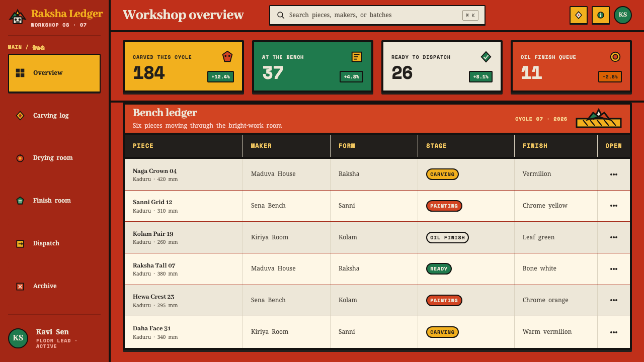Open row menu for Raksha Tall 07

(614, 269)
